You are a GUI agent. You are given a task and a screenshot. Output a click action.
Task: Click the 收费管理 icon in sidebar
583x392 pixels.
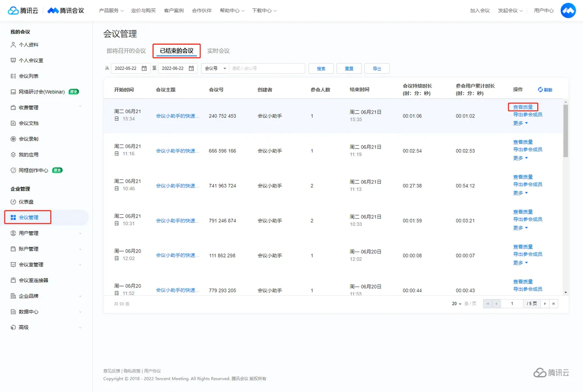13,107
